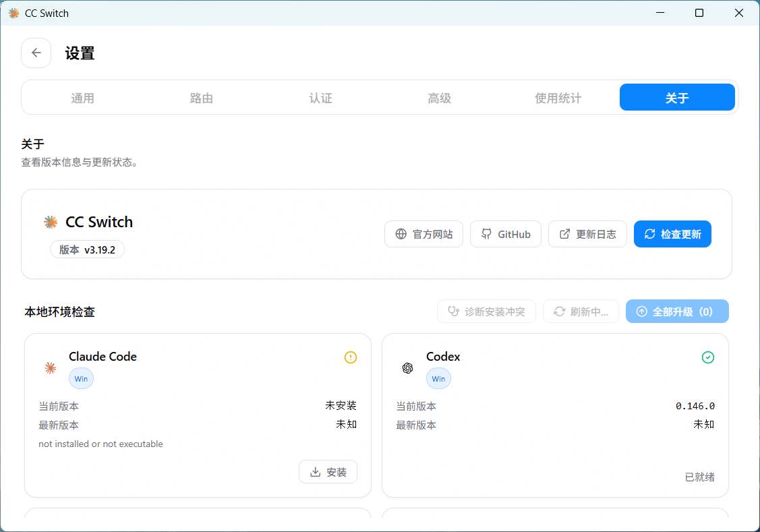The image size is (760, 532).
Task: Select the 关于 tab
Action: coord(677,98)
